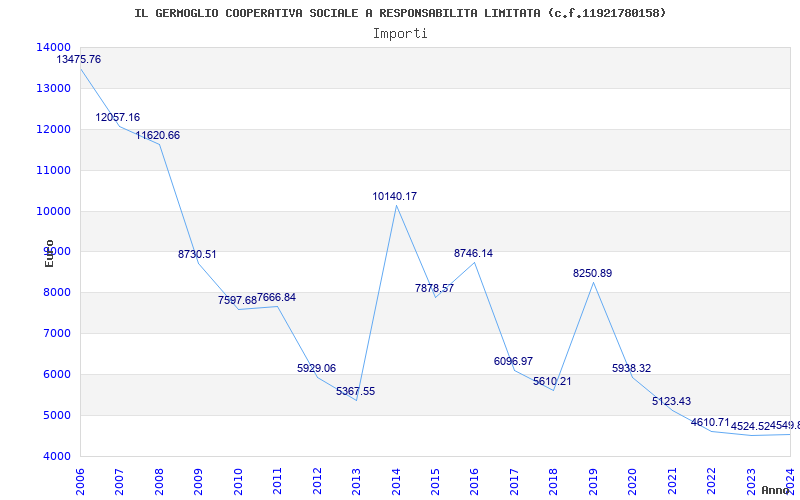Click the Anno x-axis title

[x=777, y=490]
